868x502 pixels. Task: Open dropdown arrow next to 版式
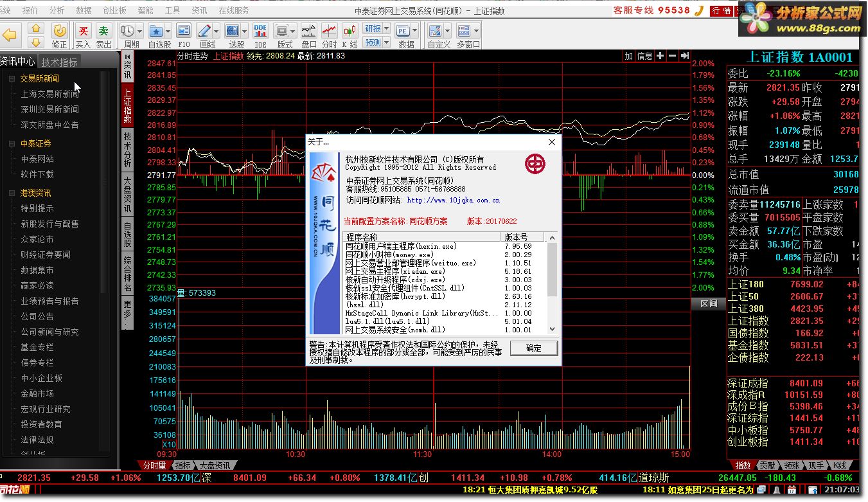pyautogui.click(x=293, y=31)
